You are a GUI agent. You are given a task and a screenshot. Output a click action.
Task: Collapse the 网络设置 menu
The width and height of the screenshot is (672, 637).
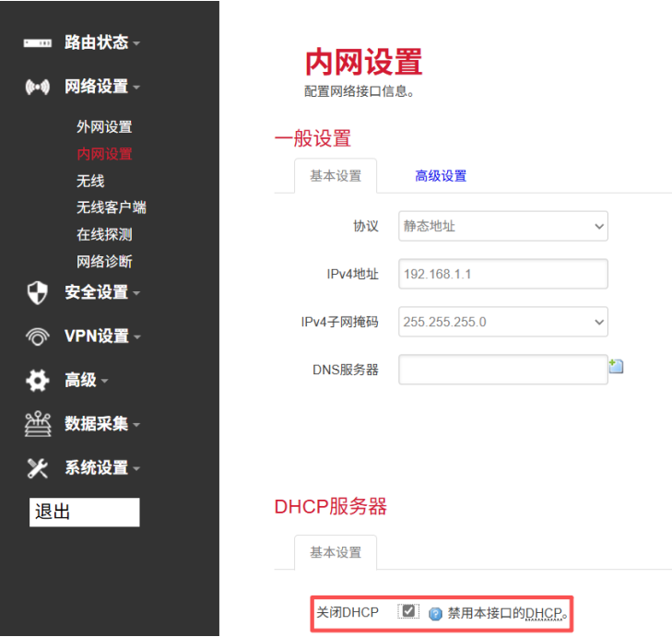point(102,87)
